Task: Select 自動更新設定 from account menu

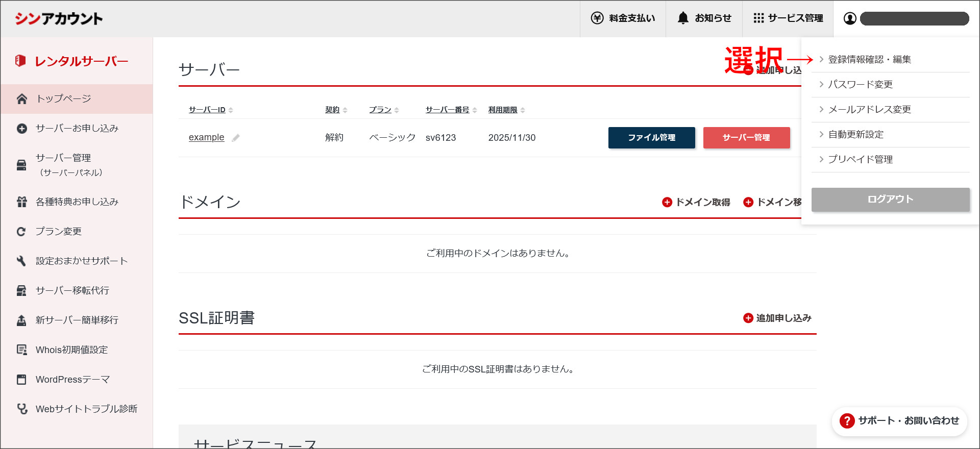Action: tap(890, 135)
